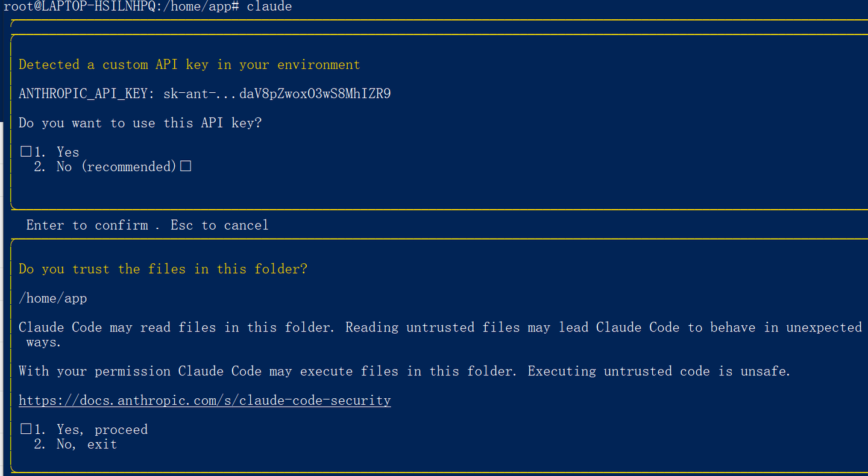Click the "Do you trust the files" heading
The height and width of the screenshot is (476, 868).
[x=163, y=269]
